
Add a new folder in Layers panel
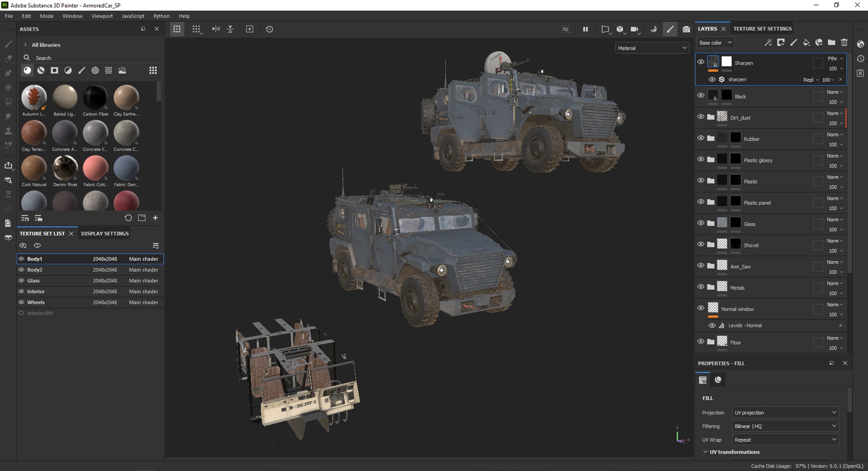831,42
